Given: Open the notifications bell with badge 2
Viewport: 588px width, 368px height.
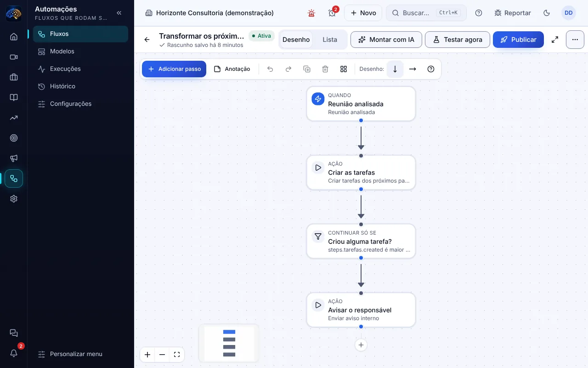Looking at the screenshot, I should 14,353.
